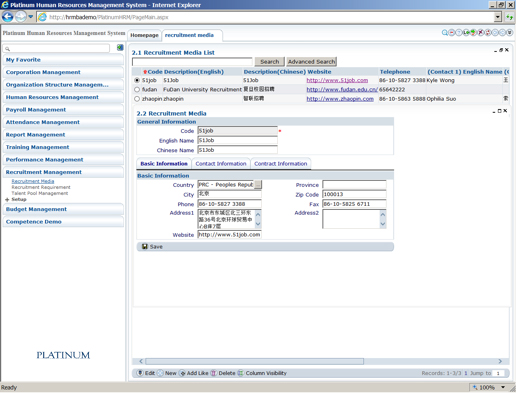Image resolution: width=516 pixels, height=393 pixels.
Task: Select the fudan row radio button
Action: tap(137, 89)
